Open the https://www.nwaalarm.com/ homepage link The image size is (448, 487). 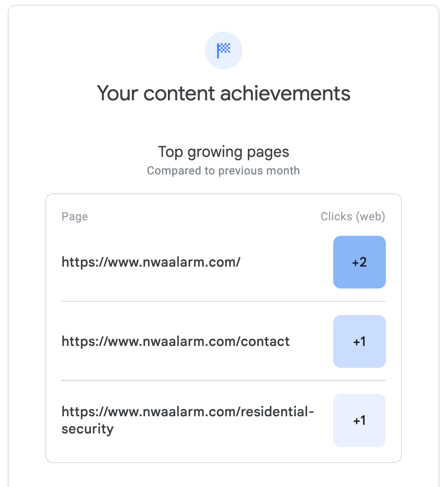[151, 262]
